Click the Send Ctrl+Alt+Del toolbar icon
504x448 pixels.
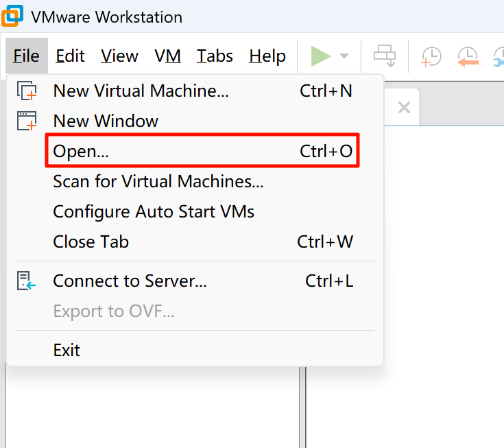(385, 56)
